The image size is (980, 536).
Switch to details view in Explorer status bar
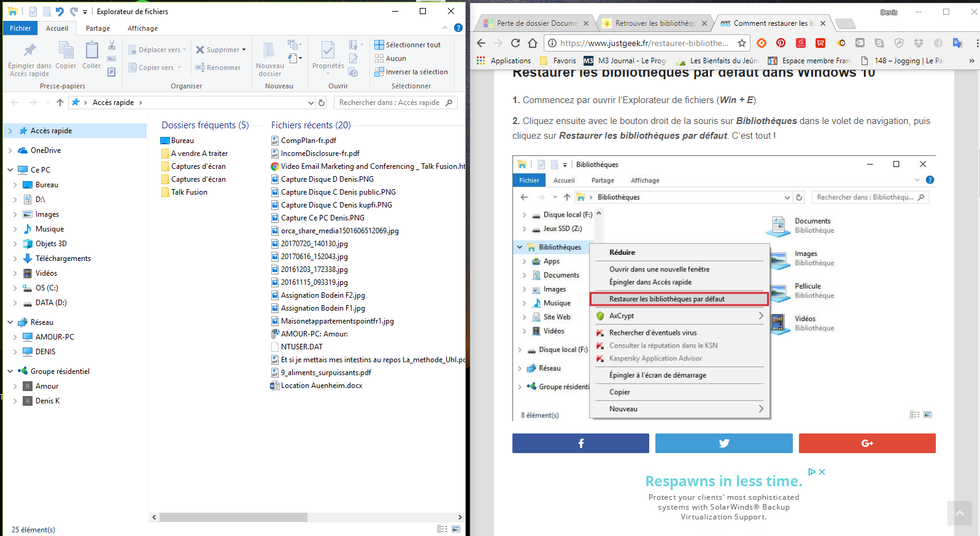pos(442,529)
